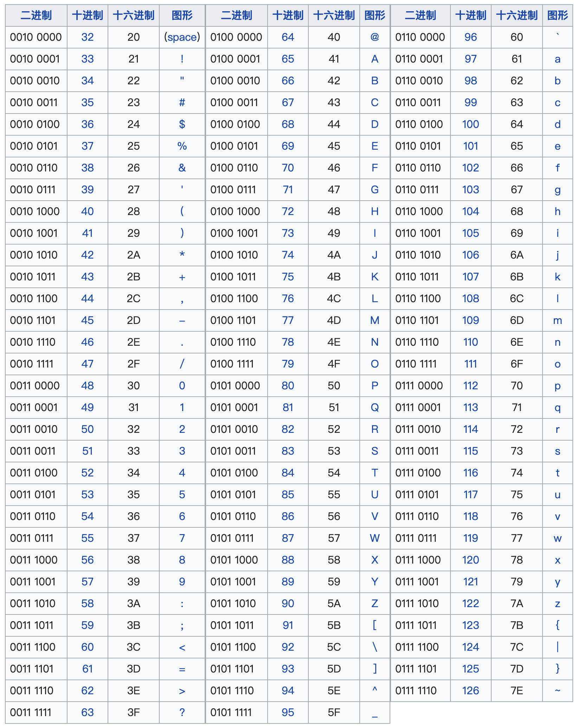Image resolution: width=583 pixels, height=728 pixels.
Task: Select the (space) character link
Action: click(x=182, y=37)
